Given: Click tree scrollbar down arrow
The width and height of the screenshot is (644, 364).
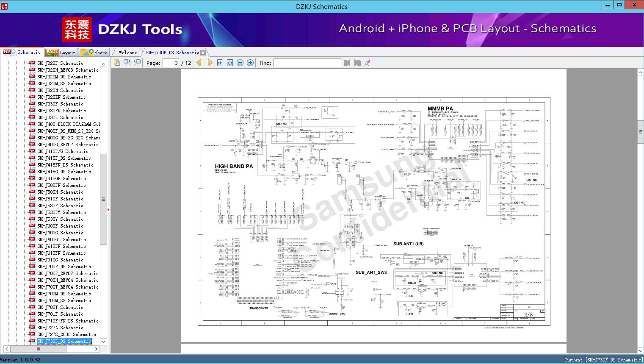Looking at the screenshot, I should [x=103, y=342].
